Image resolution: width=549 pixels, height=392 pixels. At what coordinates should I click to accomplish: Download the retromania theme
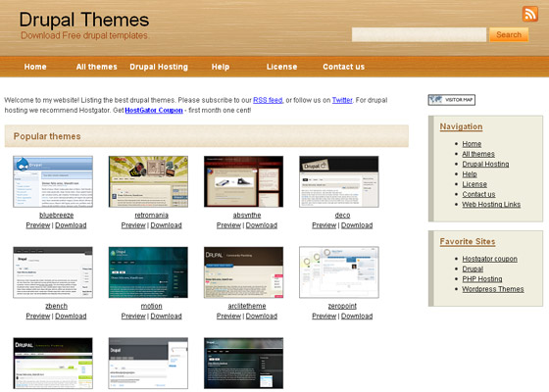click(x=166, y=225)
